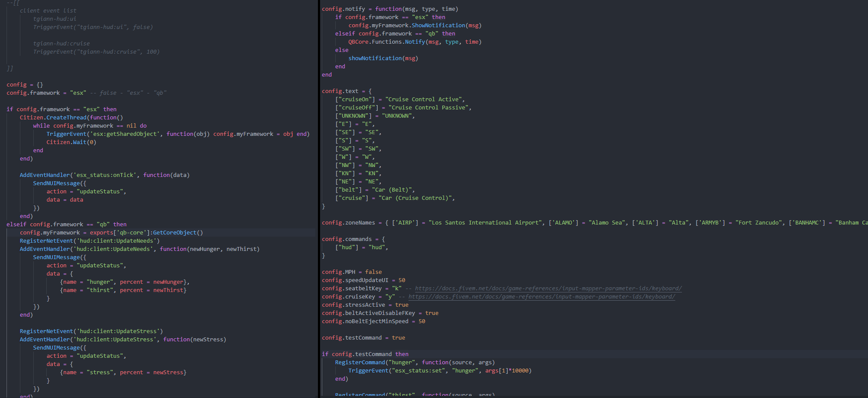Click the 'config.zoneNames' line
The image size is (868, 398).
tap(595, 222)
